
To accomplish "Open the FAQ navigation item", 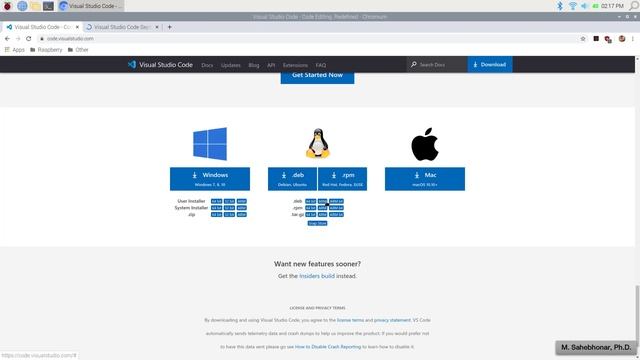I will [x=321, y=65].
